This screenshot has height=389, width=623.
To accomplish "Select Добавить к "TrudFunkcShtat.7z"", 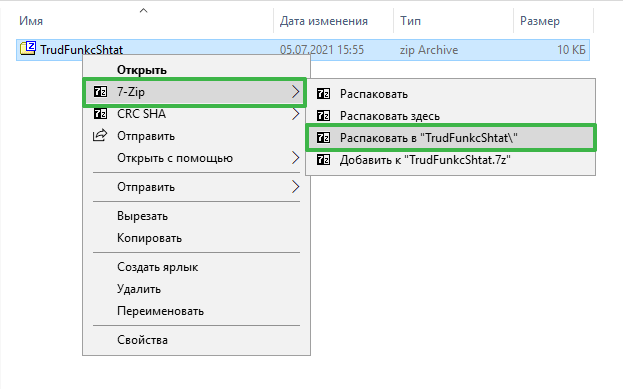I will click(451, 160).
